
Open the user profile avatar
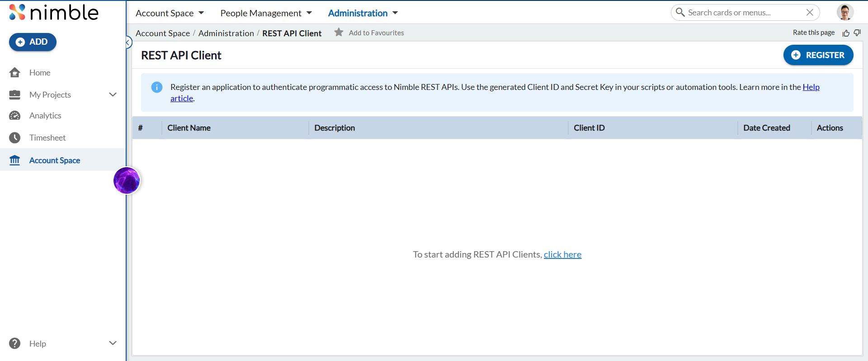coord(845,12)
